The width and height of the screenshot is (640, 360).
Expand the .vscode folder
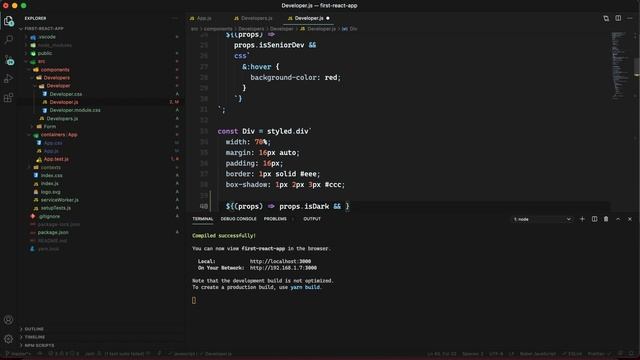[x=47, y=37]
